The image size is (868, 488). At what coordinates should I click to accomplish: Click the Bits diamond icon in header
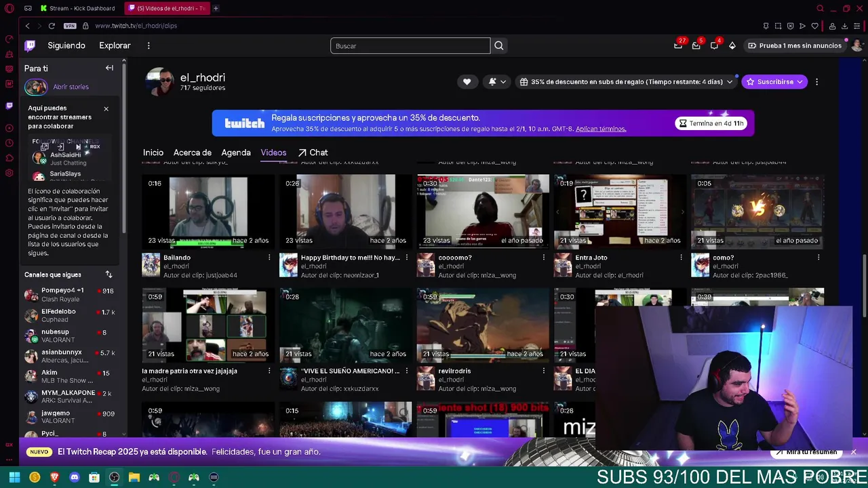(x=732, y=45)
